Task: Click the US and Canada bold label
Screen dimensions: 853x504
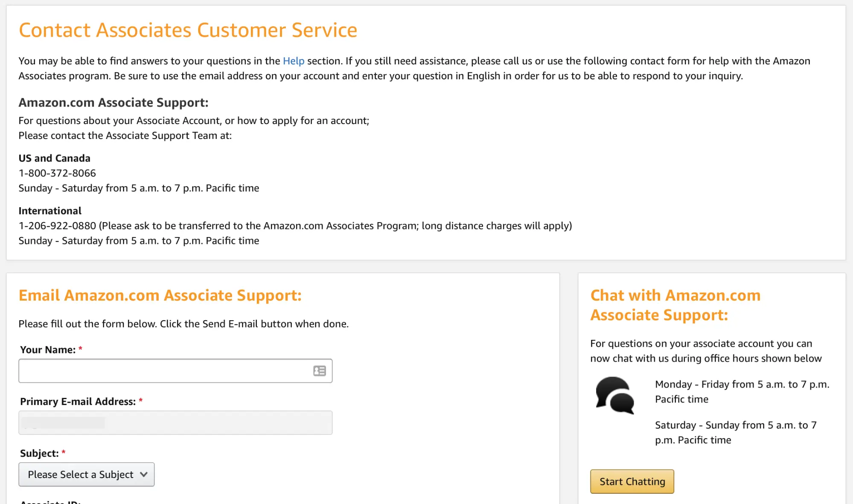Action: tap(54, 158)
